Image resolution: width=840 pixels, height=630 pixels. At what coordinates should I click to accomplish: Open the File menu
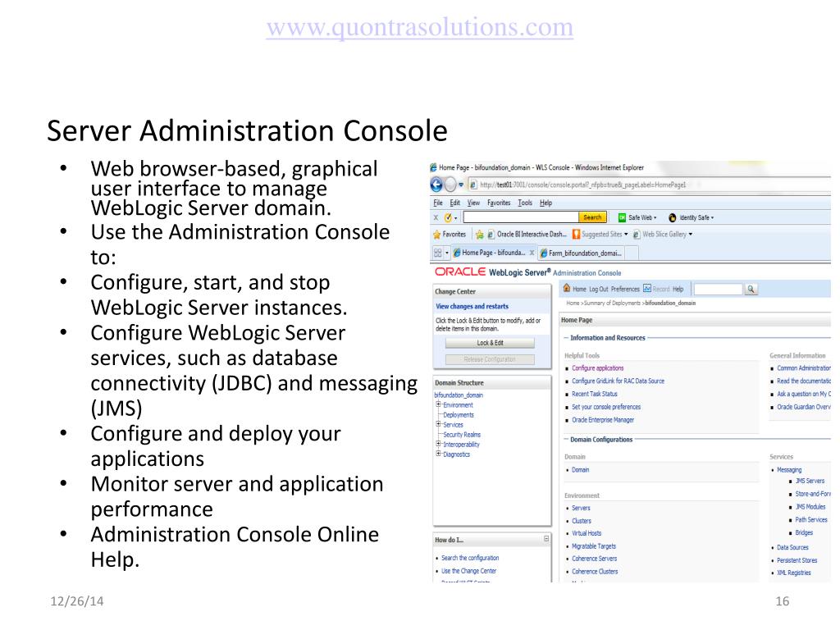click(438, 203)
